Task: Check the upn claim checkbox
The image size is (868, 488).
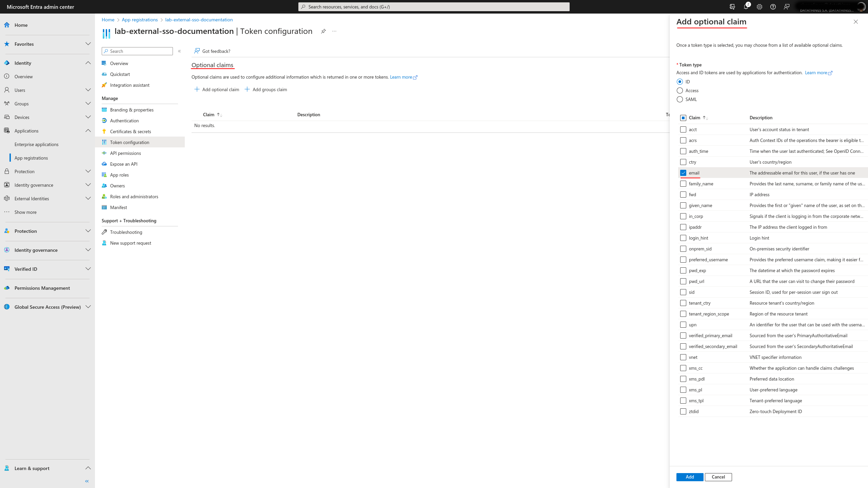Action: [683, 325]
